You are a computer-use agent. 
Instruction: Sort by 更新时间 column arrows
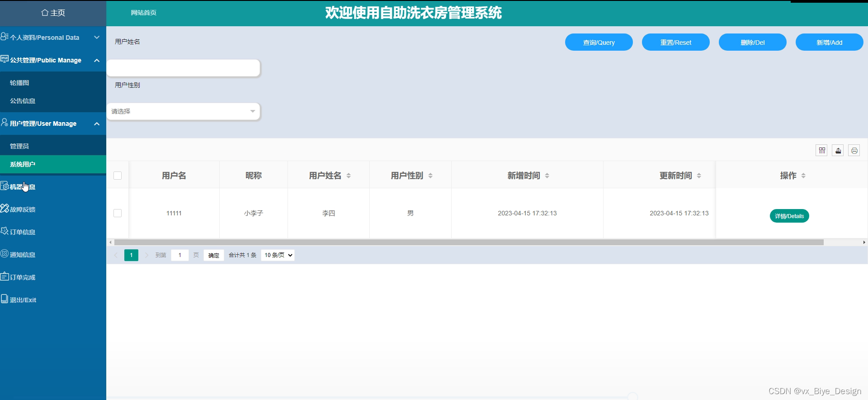699,176
